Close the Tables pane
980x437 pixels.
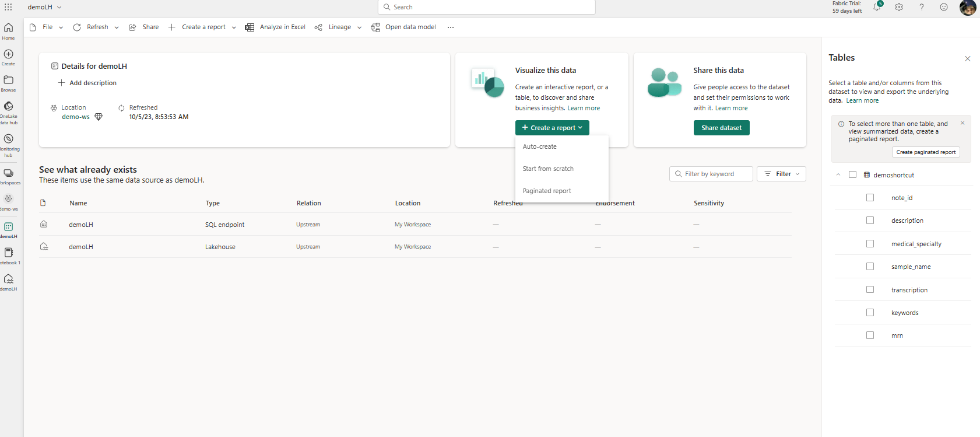coord(968,58)
